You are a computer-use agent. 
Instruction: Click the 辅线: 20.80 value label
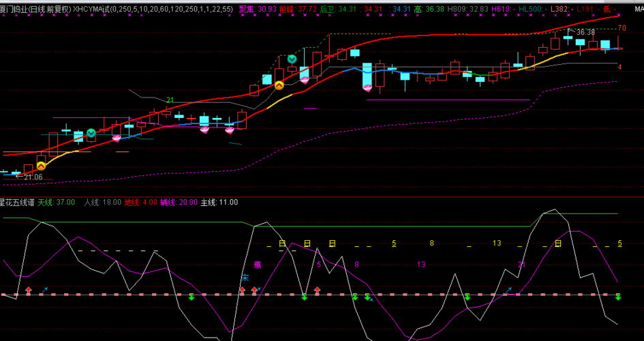tap(179, 203)
